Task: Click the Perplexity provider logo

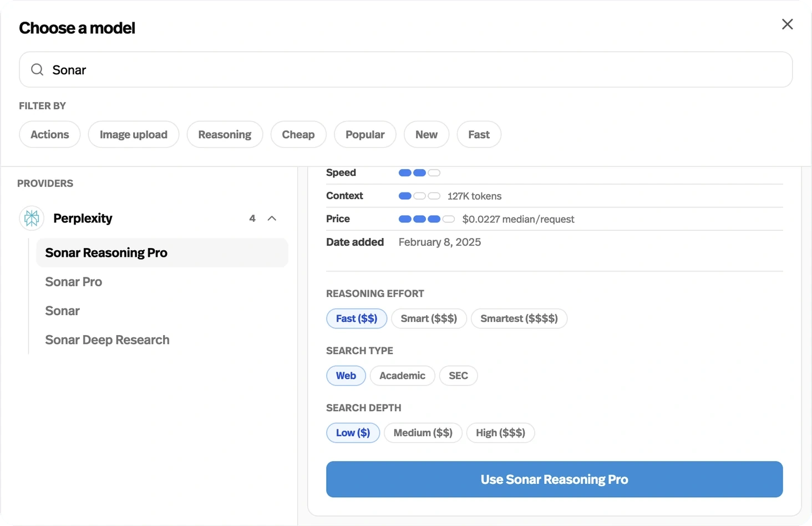Action: pyautogui.click(x=32, y=218)
